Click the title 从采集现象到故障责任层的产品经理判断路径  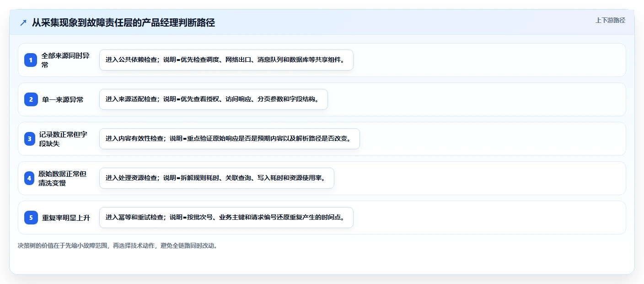(123, 23)
